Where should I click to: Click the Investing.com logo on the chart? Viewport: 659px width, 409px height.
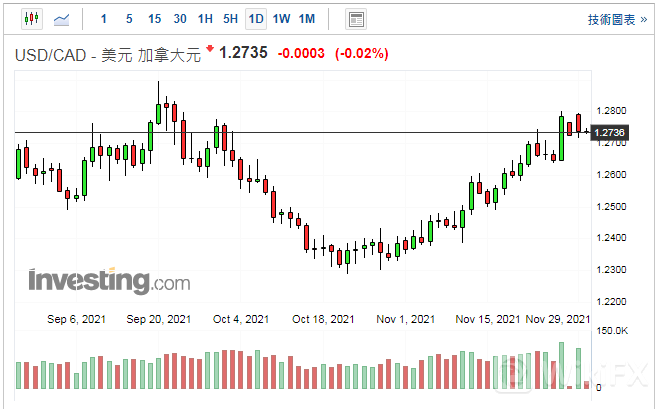pyautogui.click(x=109, y=280)
